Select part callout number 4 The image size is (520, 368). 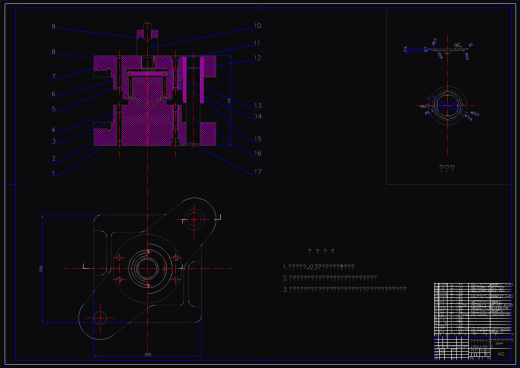pyautogui.click(x=53, y=129)
